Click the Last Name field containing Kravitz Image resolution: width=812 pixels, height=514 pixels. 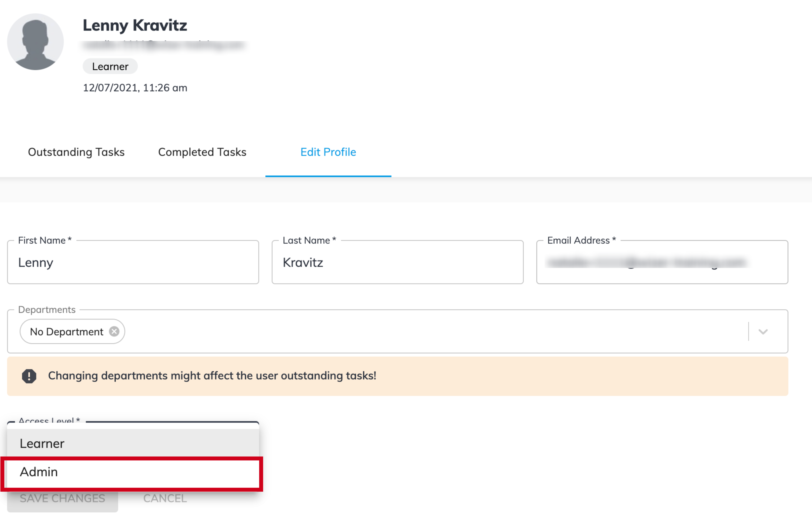398,262
